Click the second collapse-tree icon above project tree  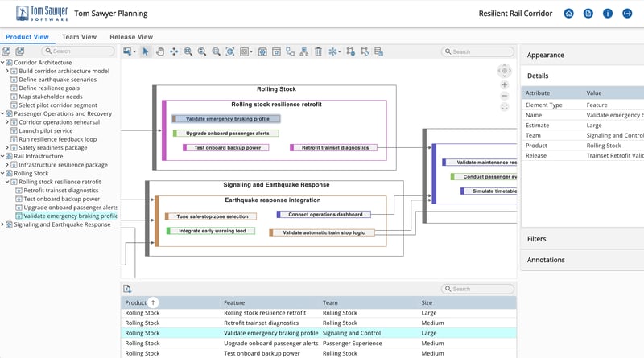pyautogui.click(x=19, y=51)
